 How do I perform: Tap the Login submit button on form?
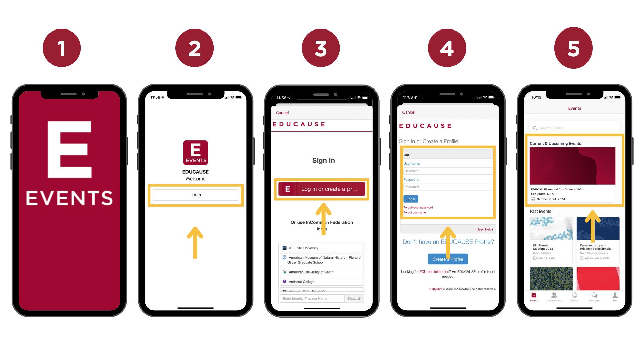(410, 199)
